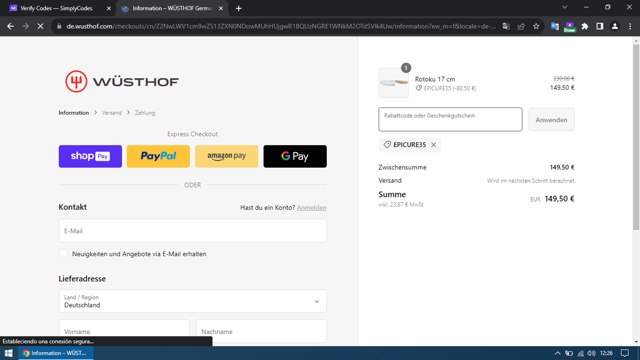Pay with the Shop Pay button
Screen dimensions: 640x360
coord(90,156)
